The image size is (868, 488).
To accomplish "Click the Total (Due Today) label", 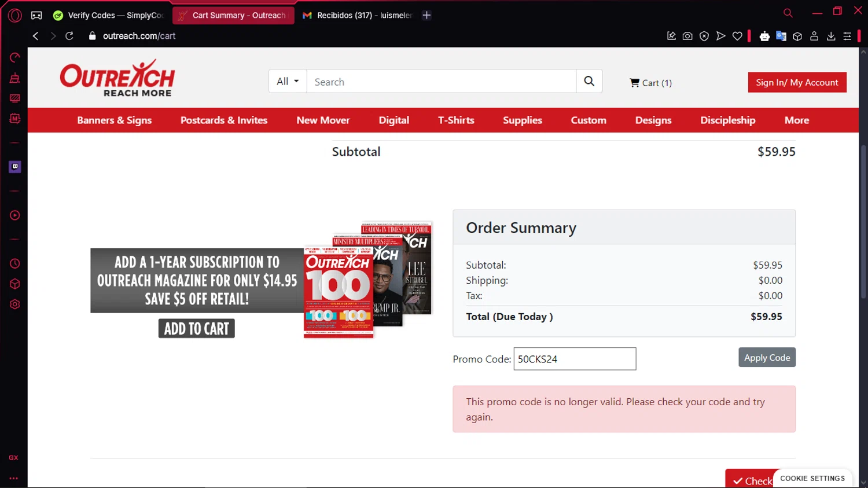I will [x=509, y=317].
